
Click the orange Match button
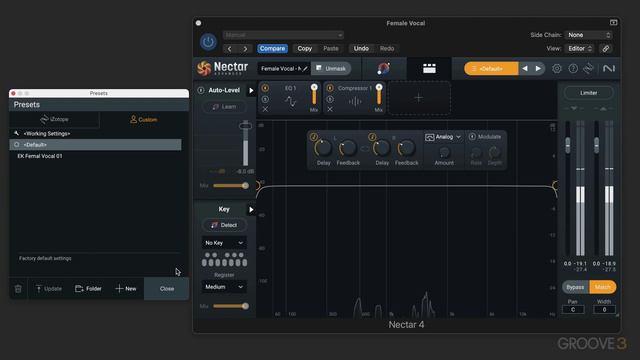point(602,287)
